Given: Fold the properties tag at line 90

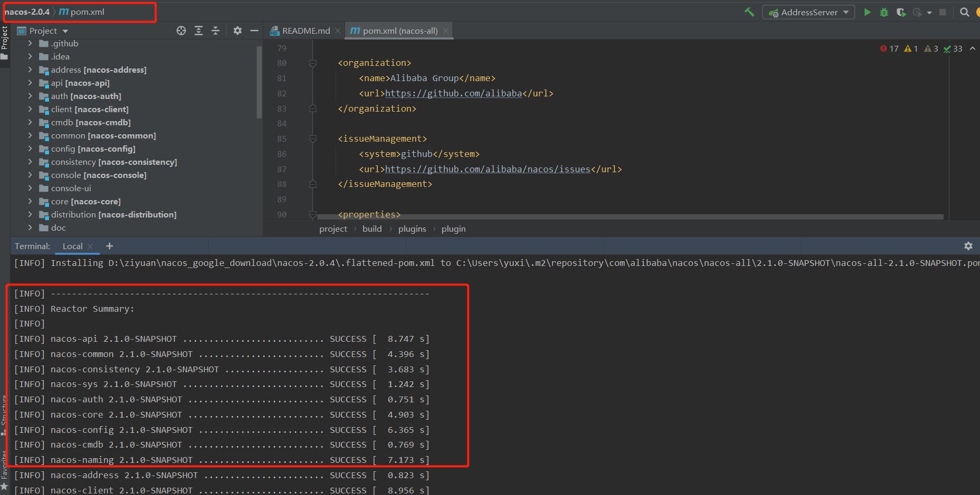Looking at the screenshot, I should [x=313, y=214].
